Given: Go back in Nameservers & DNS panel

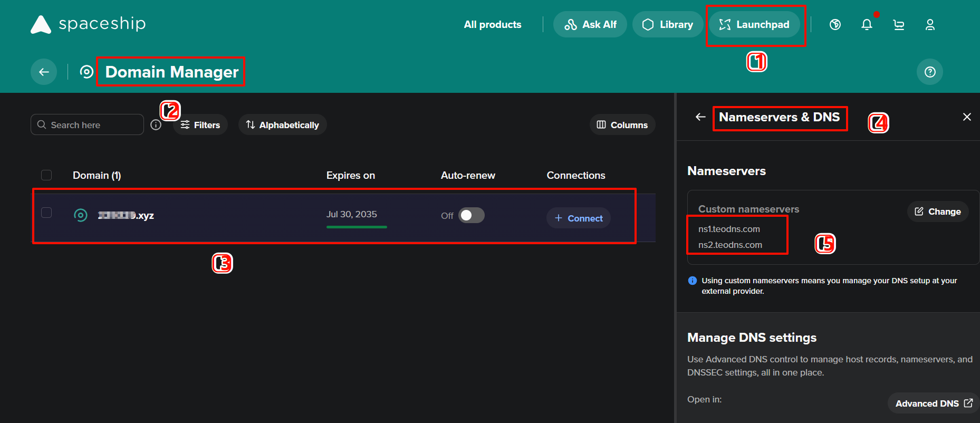Looking at the screenshot, I should tap(700, 117).
